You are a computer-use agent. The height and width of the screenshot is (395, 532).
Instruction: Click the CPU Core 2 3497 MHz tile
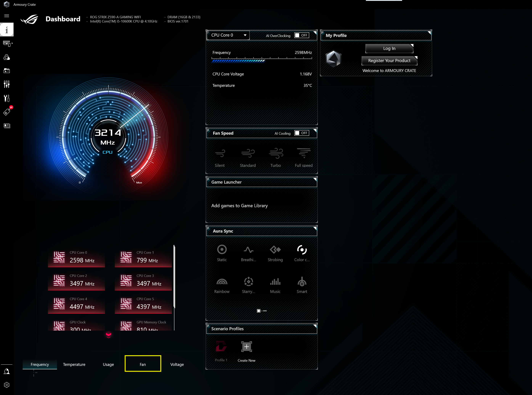(x=76, y=281)
